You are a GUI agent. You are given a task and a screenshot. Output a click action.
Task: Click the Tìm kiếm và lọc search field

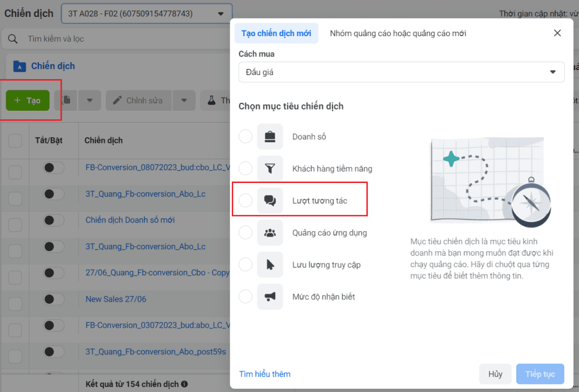coord(116,39)
